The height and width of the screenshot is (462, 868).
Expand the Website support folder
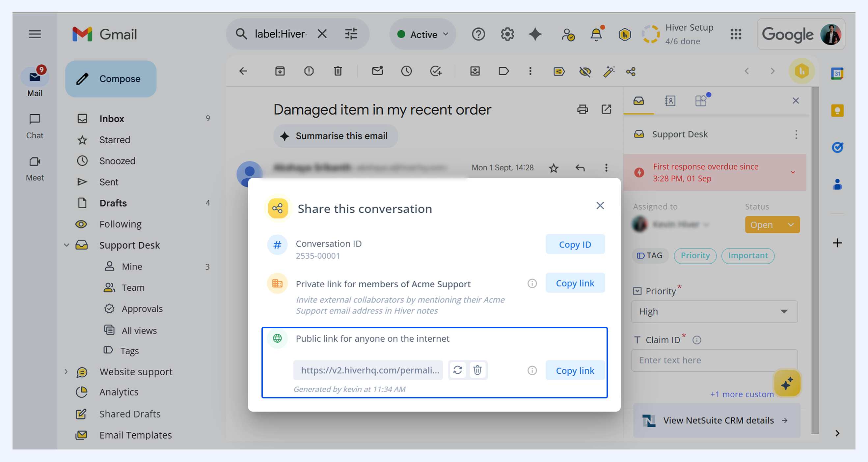tap(66, 372)
